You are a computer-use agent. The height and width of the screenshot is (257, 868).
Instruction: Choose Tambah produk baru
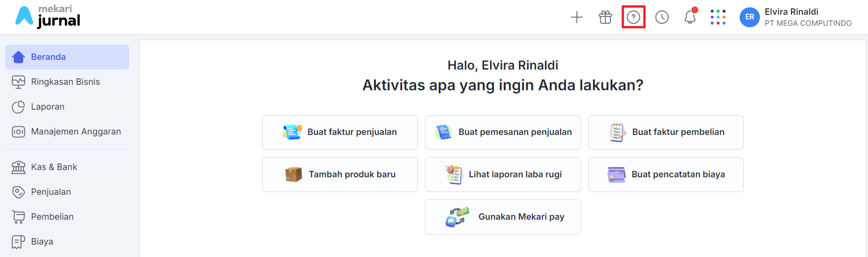(x=340, y=175)
